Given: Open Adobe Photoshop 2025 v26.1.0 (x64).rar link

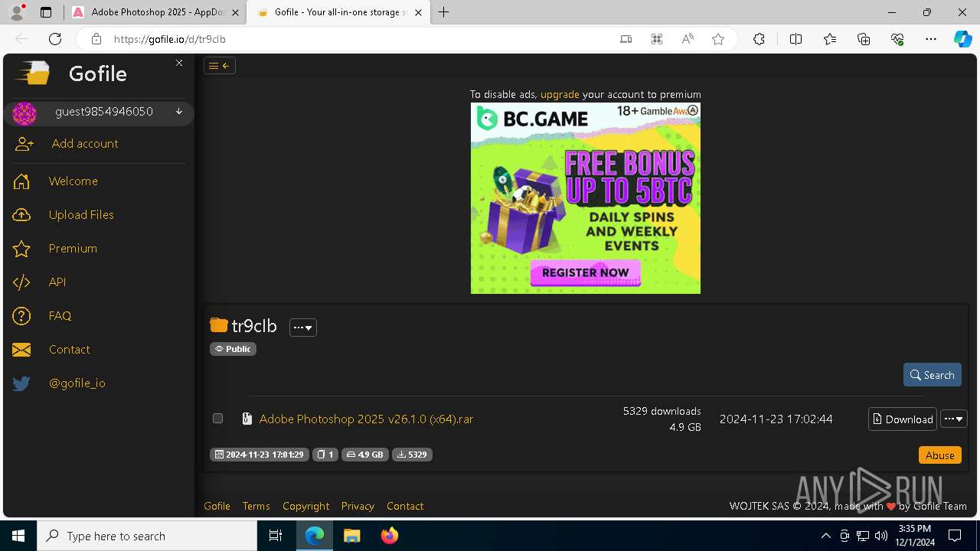Looking at the screenshot, I should [x=366, y=419].
